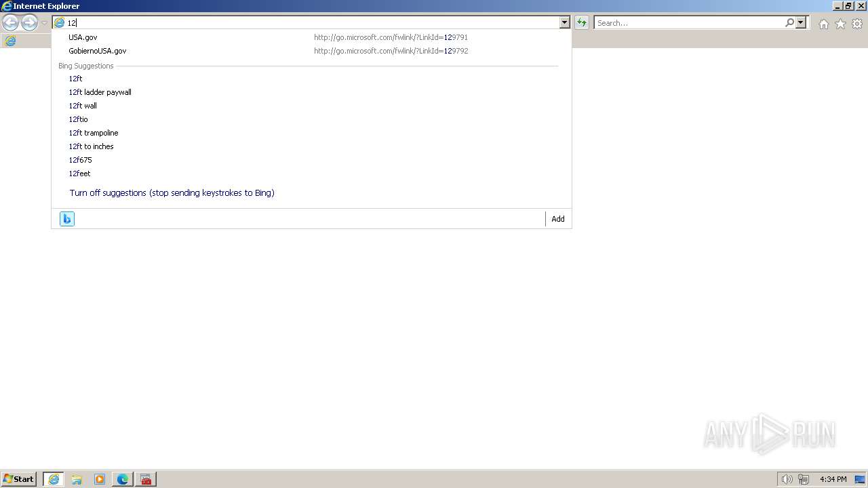Open the search provider dropdown arrow
868x488 pixels.
click(x=801, y=22)
